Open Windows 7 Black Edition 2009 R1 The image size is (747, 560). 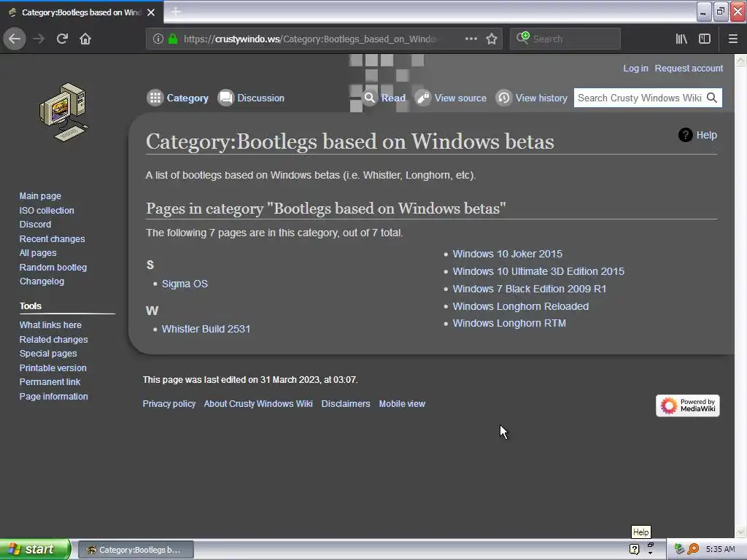pyautogui.click(x=530, y=289)
